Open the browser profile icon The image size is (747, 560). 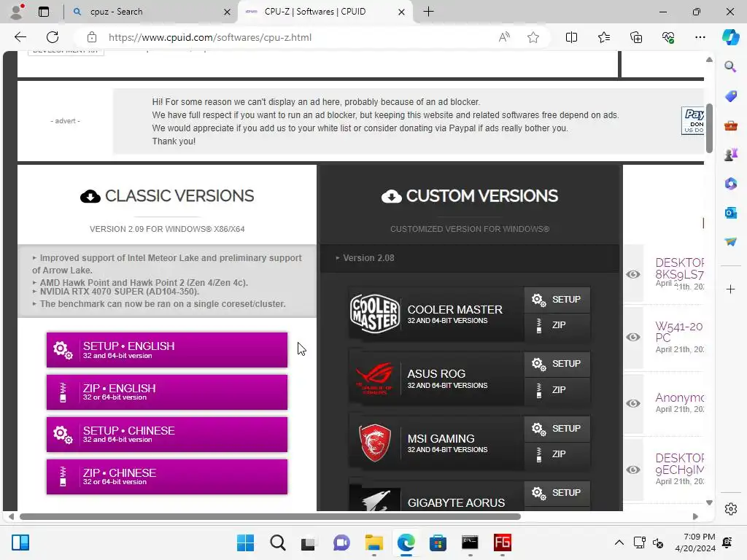pyautogui.click(x=17, y=12)
